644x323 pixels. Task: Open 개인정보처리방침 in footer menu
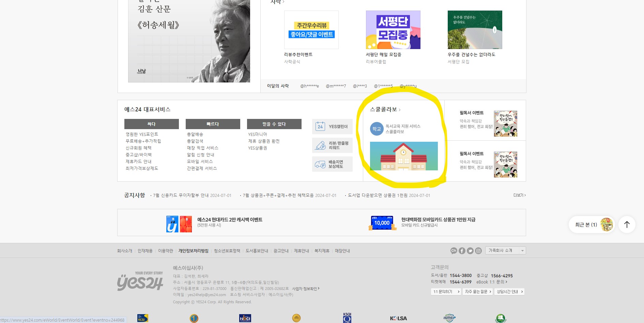click(194, 251)
